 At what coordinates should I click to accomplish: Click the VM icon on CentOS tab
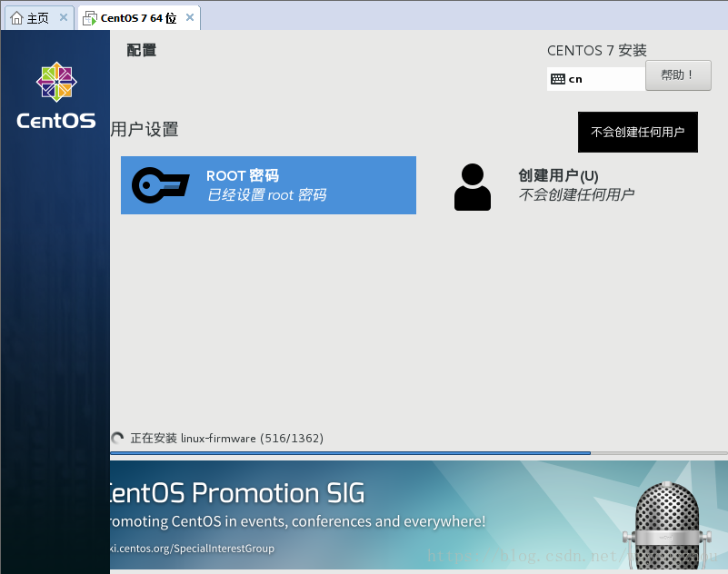click(x=90, y=18)
